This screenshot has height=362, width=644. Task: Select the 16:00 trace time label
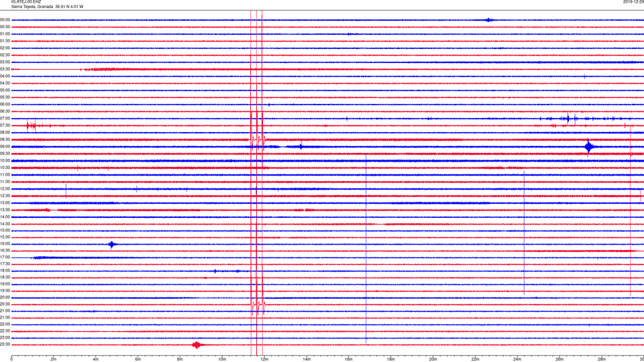click(x=5, y=244)
